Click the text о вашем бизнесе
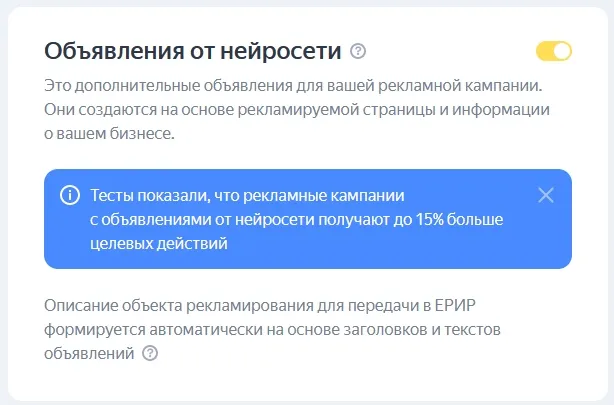 [109, 134]
